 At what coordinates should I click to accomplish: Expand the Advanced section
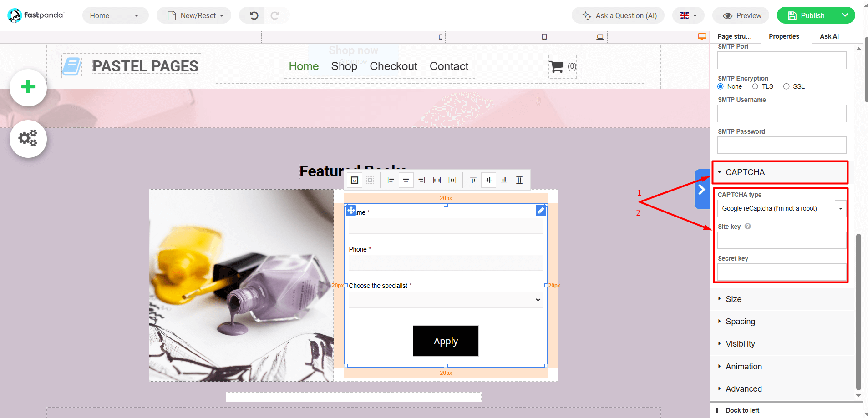pos(743,388)
